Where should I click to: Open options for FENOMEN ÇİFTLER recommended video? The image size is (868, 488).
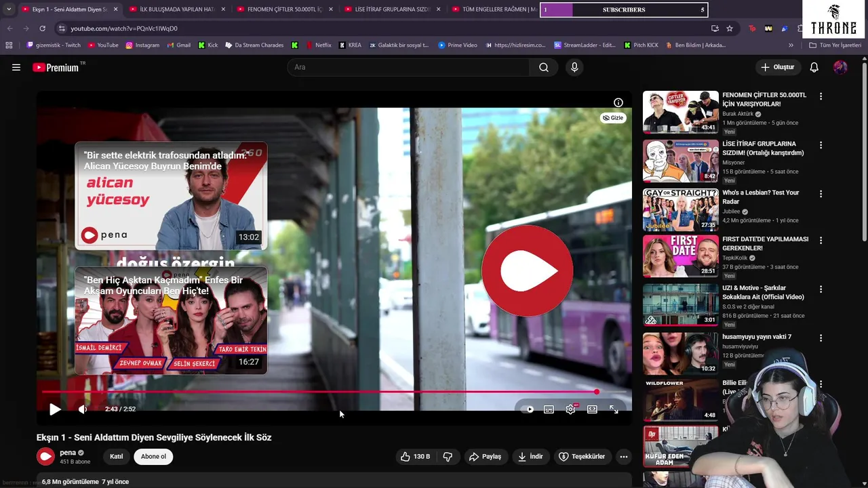click(x=821, y=96)
